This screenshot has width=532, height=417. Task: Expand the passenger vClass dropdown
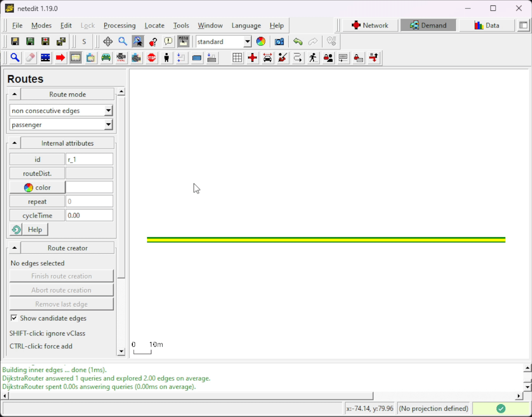(108, 125)
